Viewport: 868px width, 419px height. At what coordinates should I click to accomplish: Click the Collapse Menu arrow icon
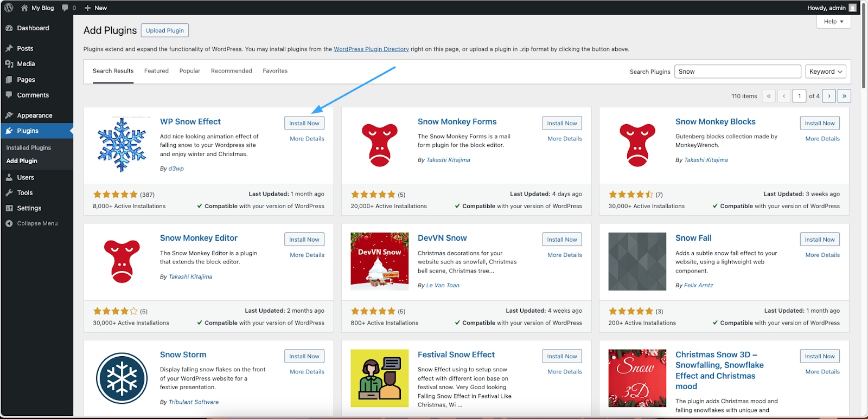point(9,223)
